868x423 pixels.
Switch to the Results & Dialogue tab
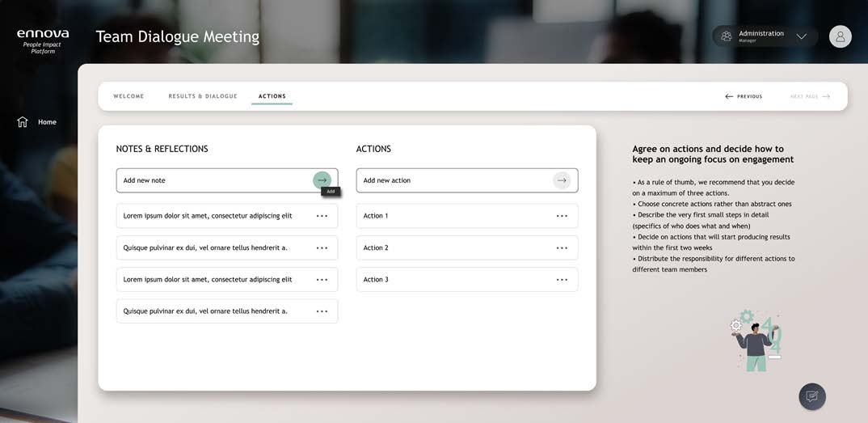[203, 96]
